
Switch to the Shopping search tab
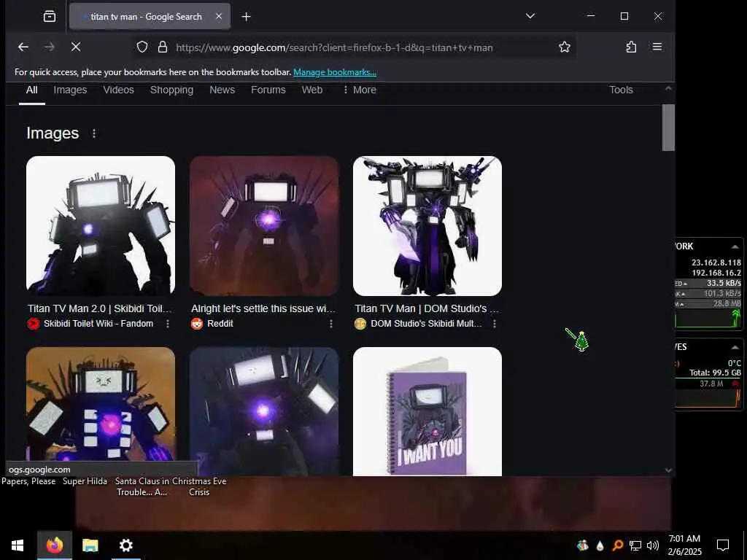(171, 90)
